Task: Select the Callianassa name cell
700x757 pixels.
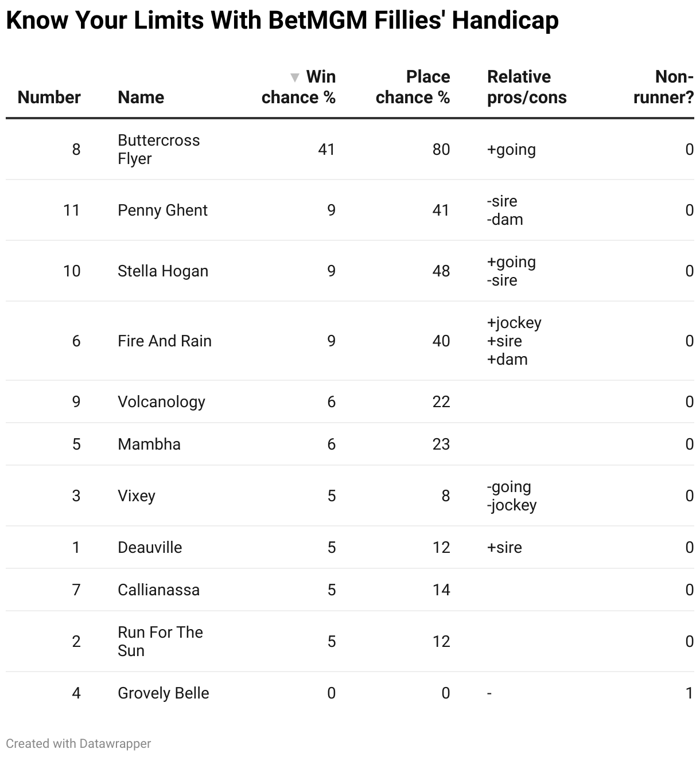Action: click(x=158, y=590)
